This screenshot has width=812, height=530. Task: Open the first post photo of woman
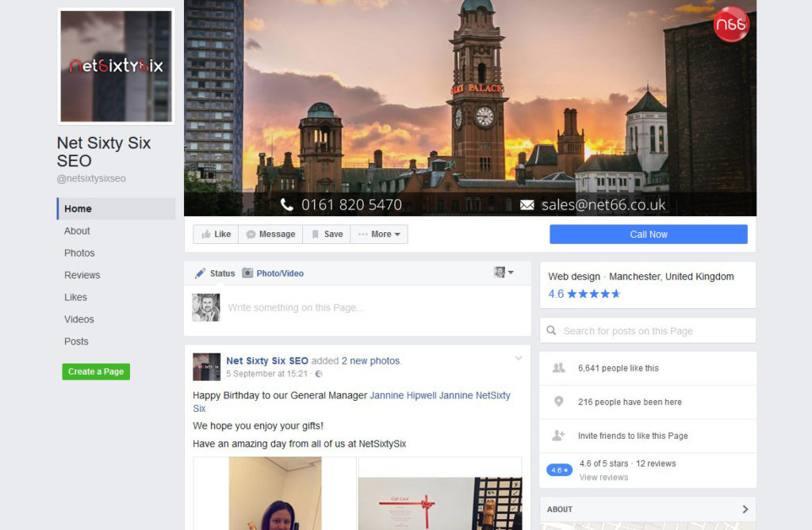pos(275,494)
